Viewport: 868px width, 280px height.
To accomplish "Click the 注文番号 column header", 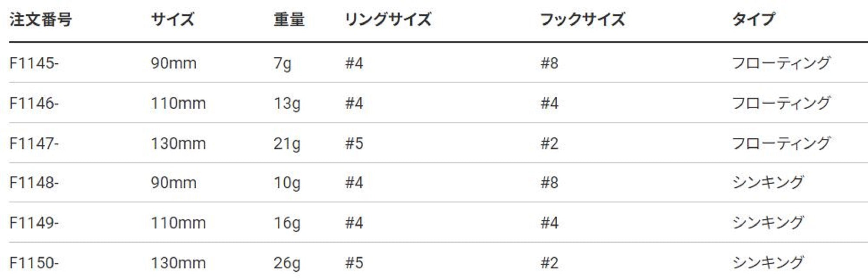I will click(x=40, y=20).
